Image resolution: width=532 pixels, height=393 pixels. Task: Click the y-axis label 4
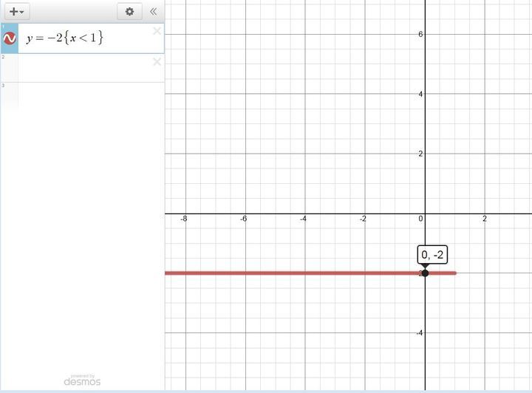(x=420, y=94)
